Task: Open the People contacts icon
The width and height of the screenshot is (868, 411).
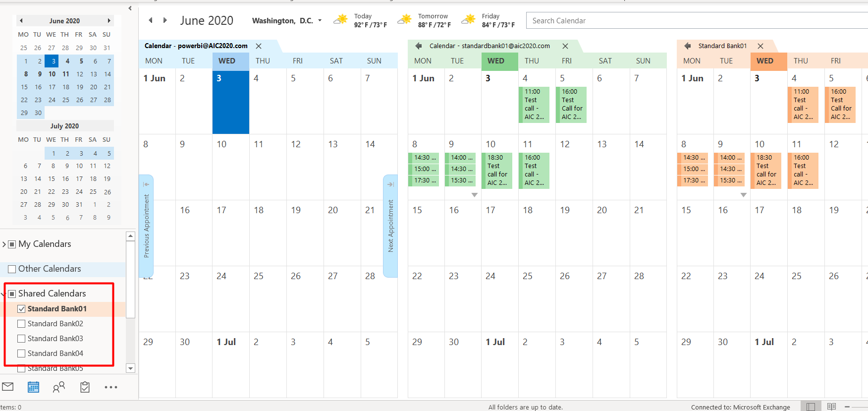Action: [59, 387]
